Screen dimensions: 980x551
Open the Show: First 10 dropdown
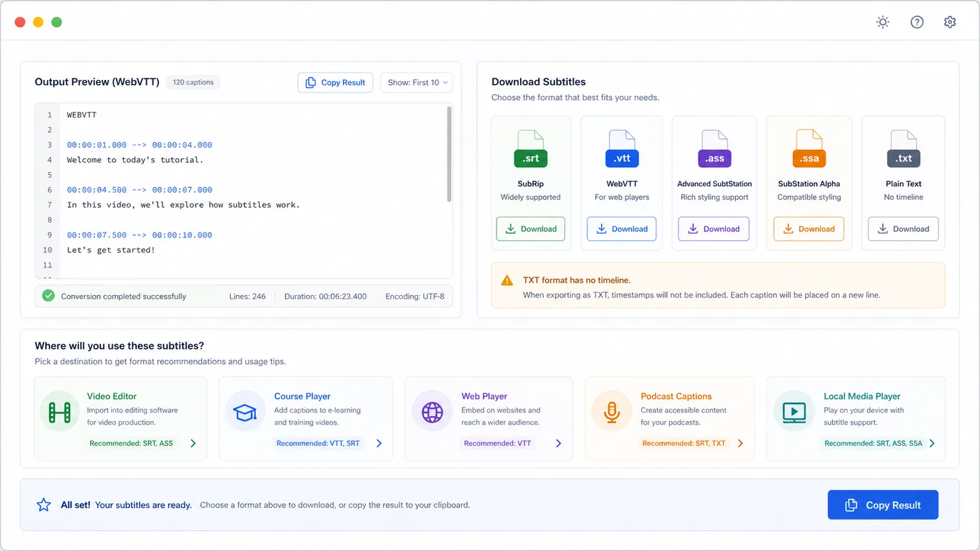pyautogui.click(x=417, y=83)
